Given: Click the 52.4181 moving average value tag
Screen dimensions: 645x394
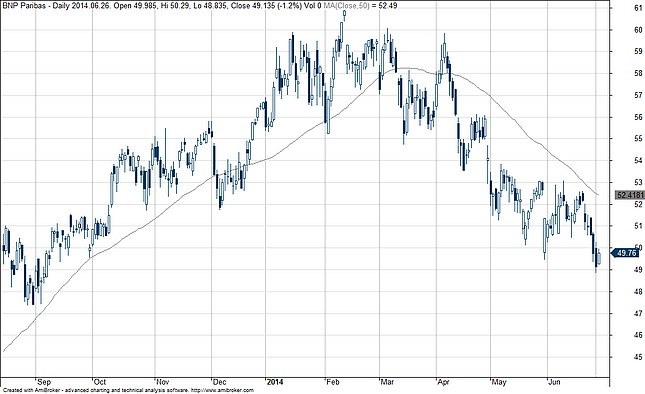Looking at the screenshot, I should pos(629,195).
